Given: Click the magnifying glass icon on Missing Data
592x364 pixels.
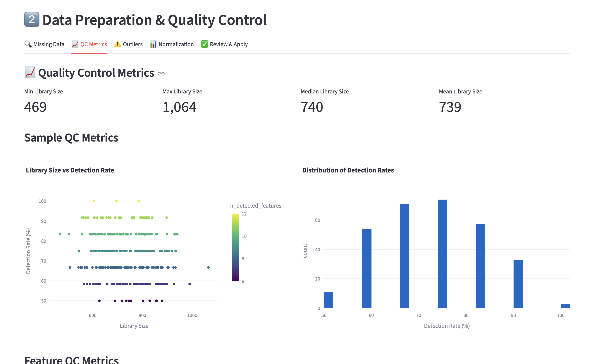Looking at the screenshot, I should point(28,44).
